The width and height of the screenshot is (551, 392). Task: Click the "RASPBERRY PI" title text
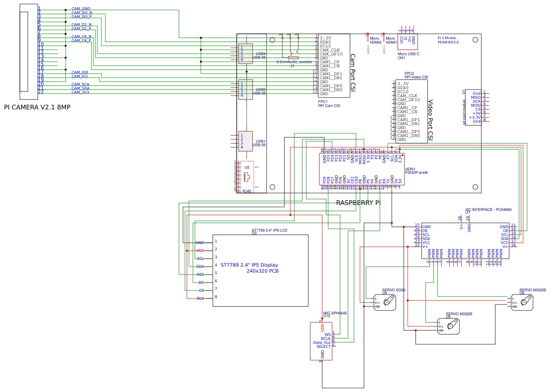point(358,203)
